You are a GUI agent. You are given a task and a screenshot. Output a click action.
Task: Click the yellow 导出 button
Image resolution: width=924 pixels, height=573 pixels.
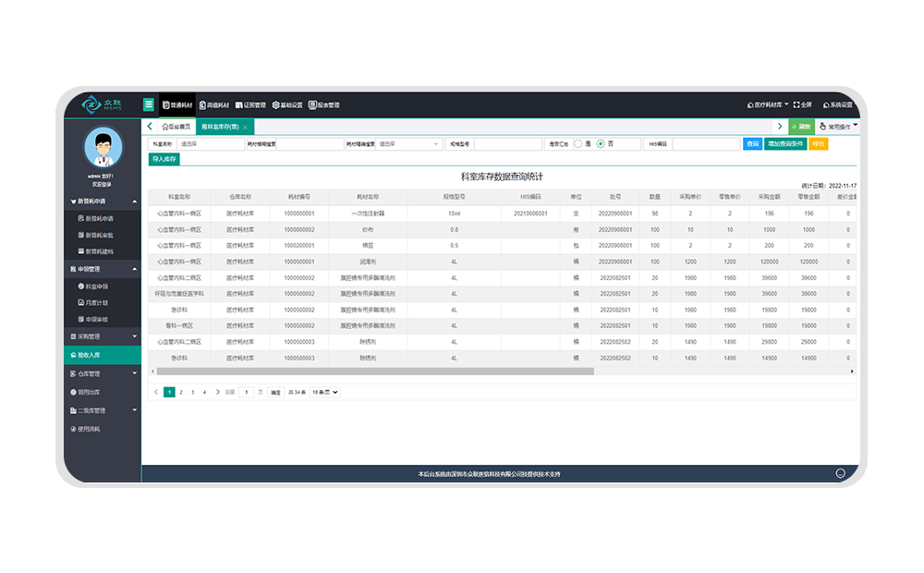click(x=818, y=144)
